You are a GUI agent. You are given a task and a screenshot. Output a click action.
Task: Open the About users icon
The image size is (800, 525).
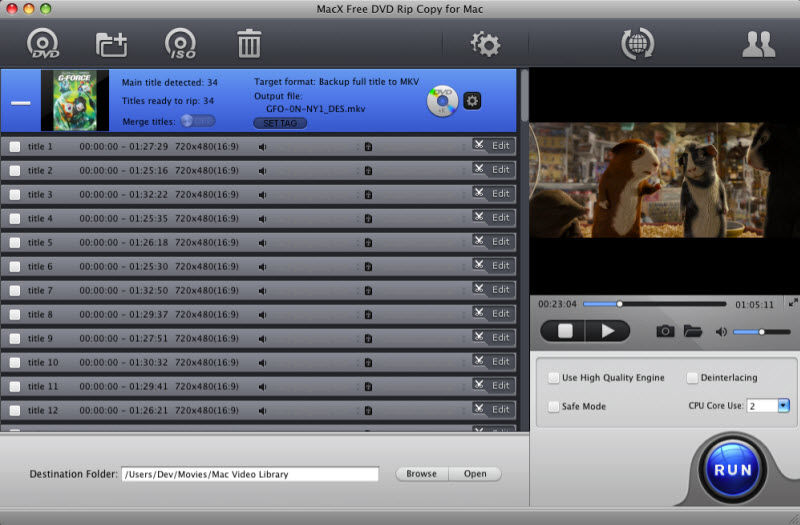click(x=759, y=44)
